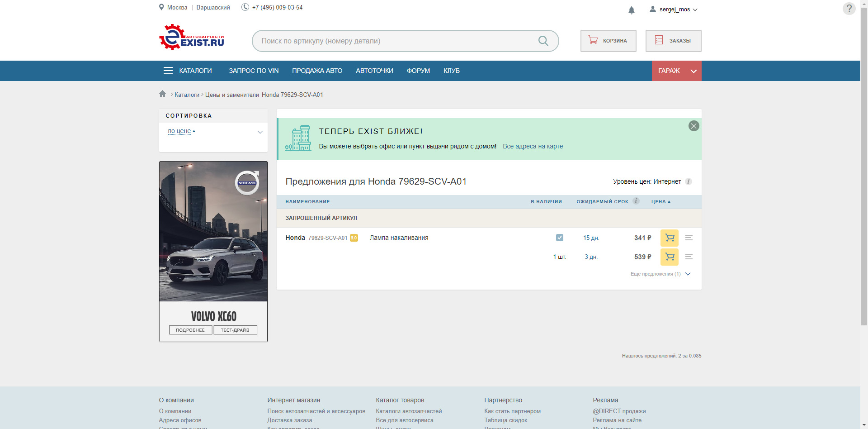Open the Корзина button
Screen dimensions: 868x429
coord(609,41)
